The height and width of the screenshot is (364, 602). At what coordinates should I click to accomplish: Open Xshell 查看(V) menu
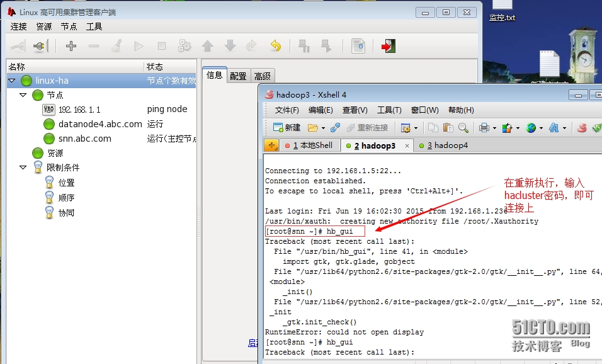click(355, 110)
